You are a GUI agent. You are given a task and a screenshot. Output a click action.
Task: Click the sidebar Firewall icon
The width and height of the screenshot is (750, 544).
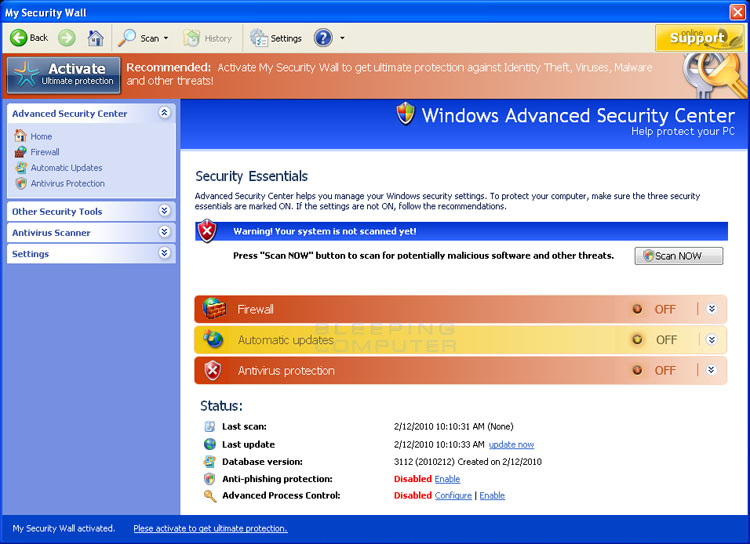point(20,152)
